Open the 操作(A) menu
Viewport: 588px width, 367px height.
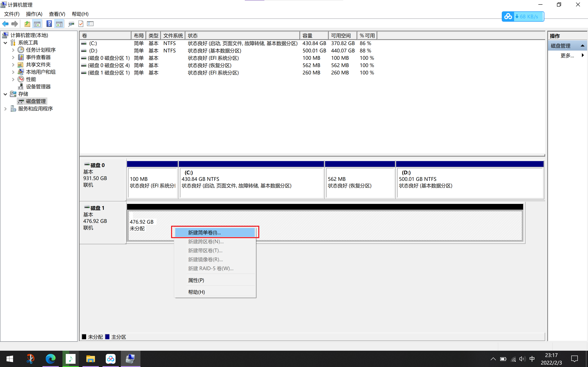coord(34,14)
